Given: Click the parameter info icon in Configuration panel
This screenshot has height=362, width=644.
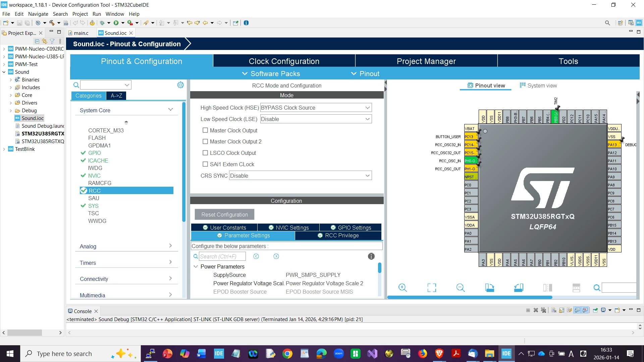Looking at the screenshot, I should [371, 256].
